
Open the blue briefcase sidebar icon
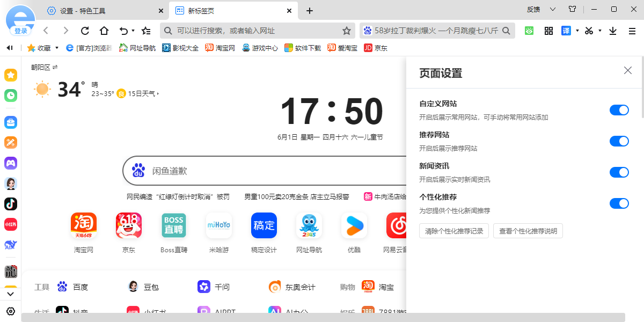11,122
